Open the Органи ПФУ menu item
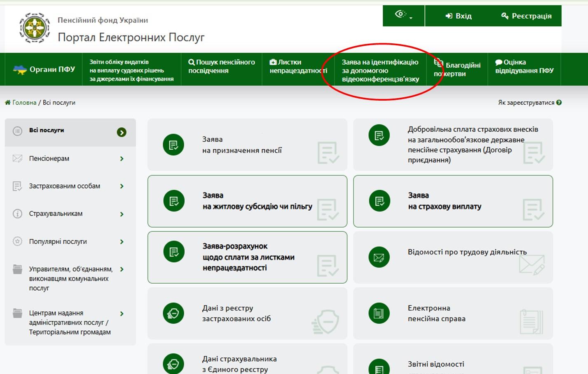This screenshot has width=588, height=374. [x=45, y=69]
